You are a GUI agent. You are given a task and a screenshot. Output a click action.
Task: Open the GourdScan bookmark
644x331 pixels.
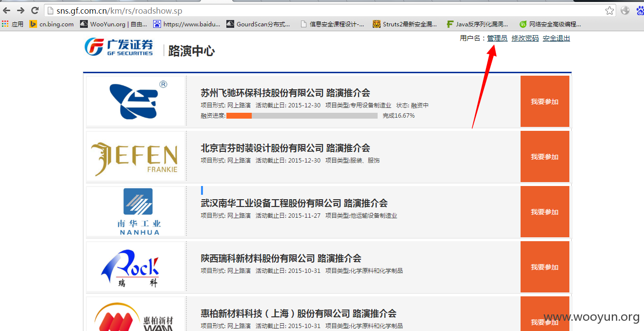pos(259,24)
